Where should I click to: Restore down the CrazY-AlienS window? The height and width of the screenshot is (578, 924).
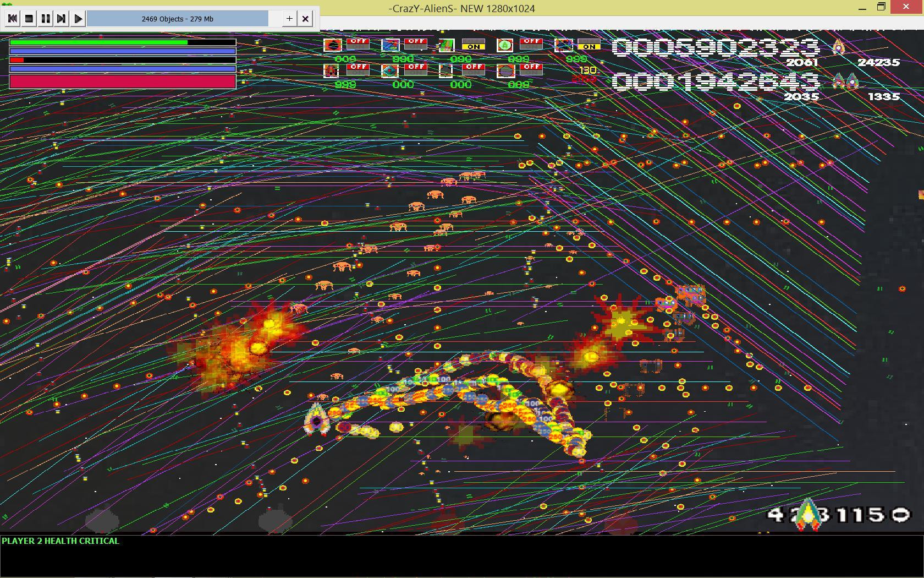click(881, 7)
